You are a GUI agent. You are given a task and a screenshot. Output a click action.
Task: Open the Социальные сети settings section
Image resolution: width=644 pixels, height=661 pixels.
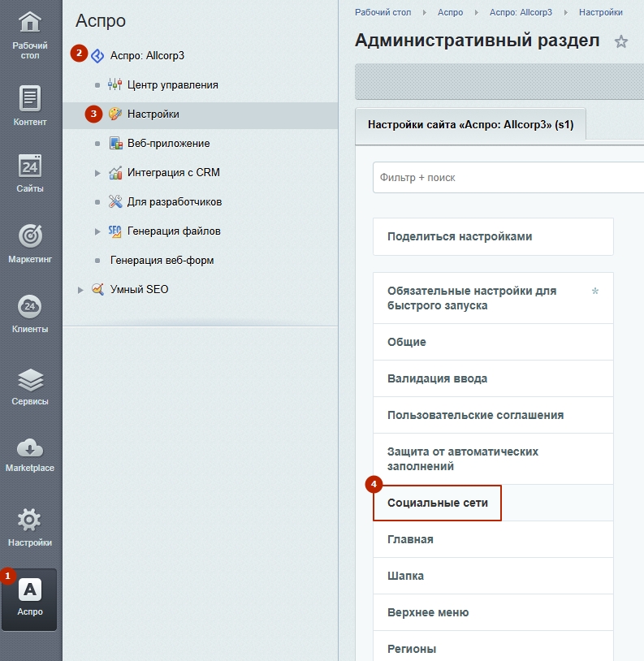click(x=438, y=503)
